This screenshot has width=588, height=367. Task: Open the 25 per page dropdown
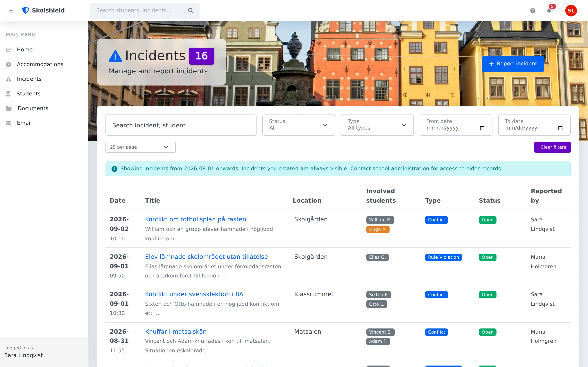click(x=140, y=147)
